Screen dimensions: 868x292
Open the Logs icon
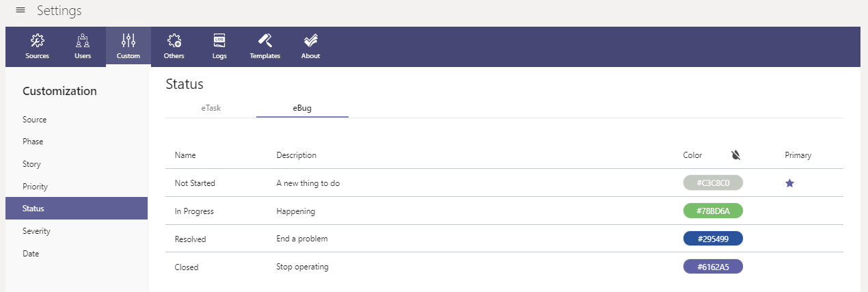tap(219, 41)
